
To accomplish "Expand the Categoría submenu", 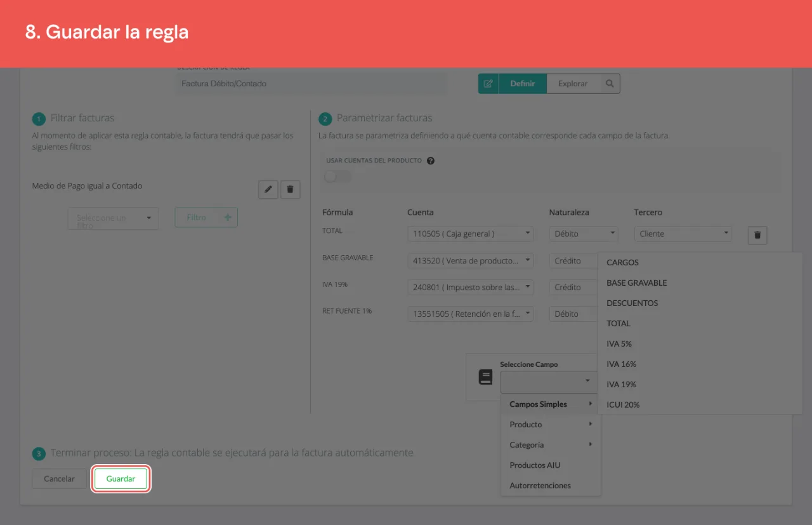I will 551,445.
